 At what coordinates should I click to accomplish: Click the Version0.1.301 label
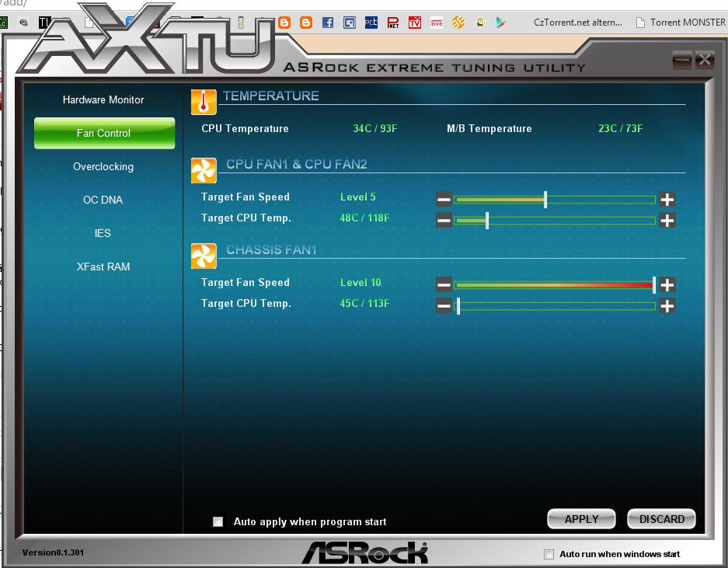[x=53, y=552]
